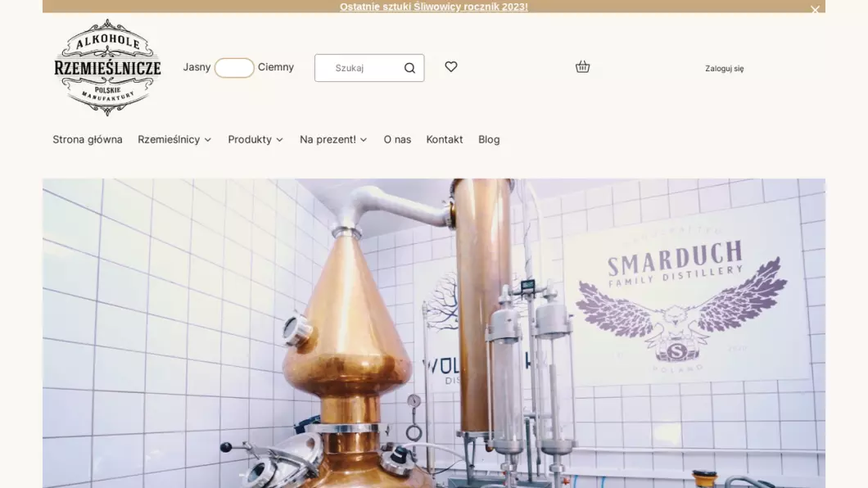Open the Na prezent! menu item
868x488 pixels.
coord(328,139)
